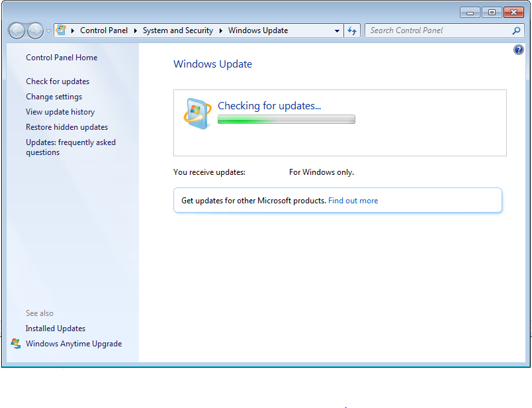Open the blue Help question mark icon

(x=518, y=50)
